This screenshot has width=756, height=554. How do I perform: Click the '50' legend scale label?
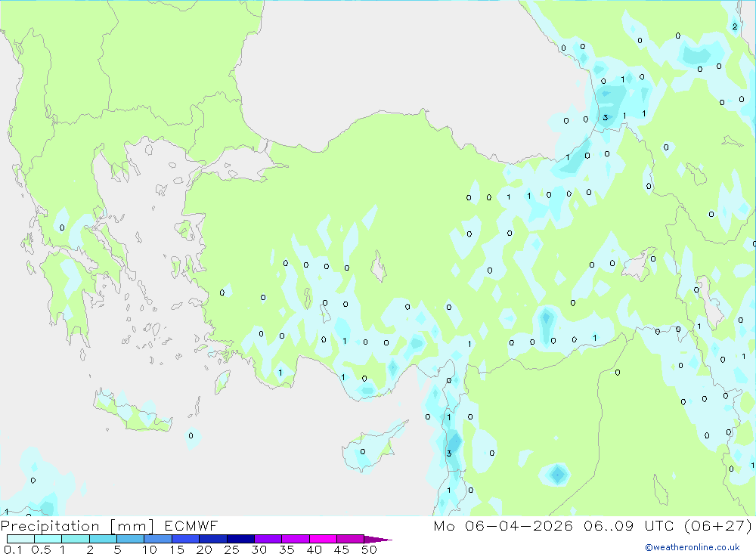point(369,549)
